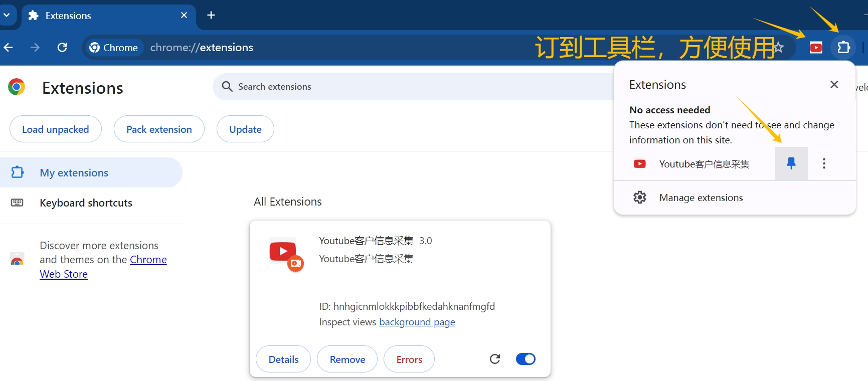Open the tab search dropdown arrow
The width and height of the screenshot is (868, 381).
coord(7,15)
